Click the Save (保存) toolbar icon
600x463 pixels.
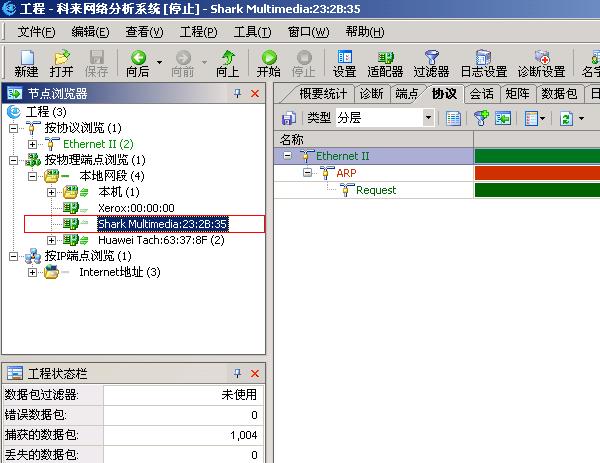(x=96, y=64)
